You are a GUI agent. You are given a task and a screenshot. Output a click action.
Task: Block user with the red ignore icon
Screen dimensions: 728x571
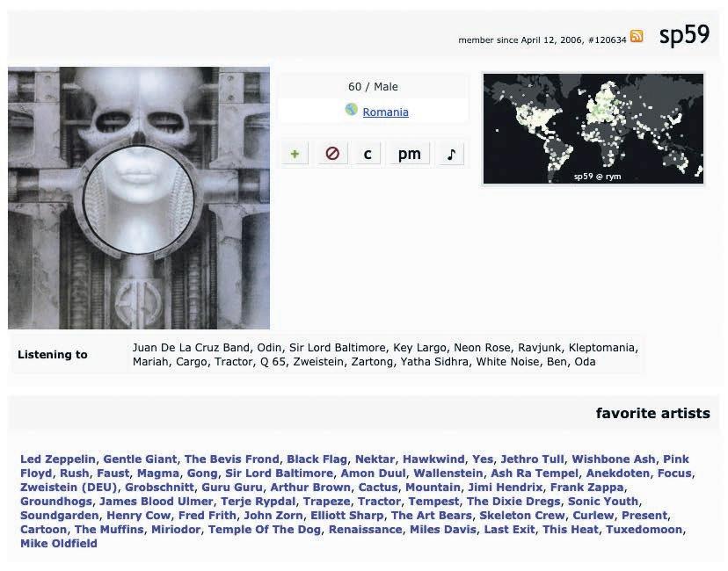tap(332, 154)
